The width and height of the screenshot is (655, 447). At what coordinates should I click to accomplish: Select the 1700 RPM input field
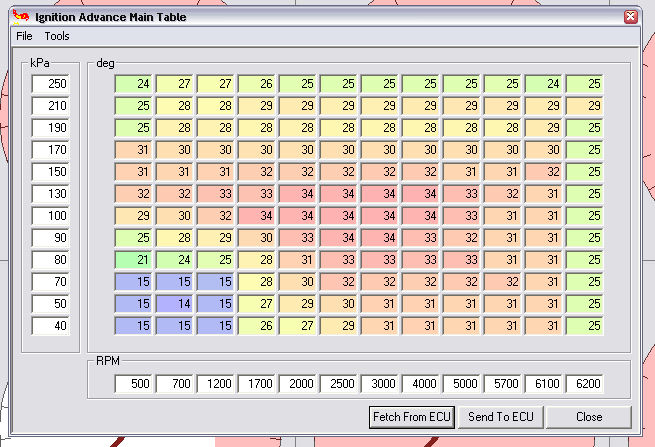(x=256, y=384)
